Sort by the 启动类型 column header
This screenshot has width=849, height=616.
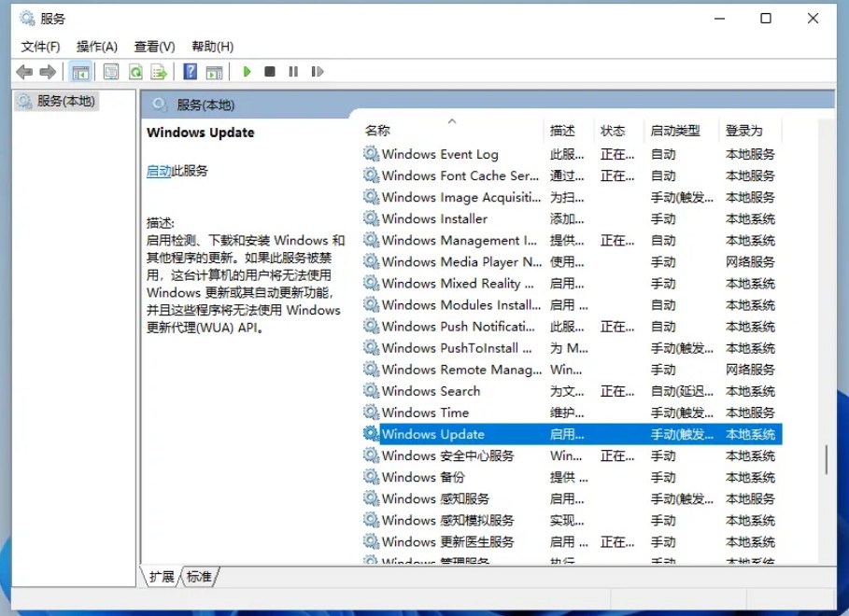click(x=682, y=131)
